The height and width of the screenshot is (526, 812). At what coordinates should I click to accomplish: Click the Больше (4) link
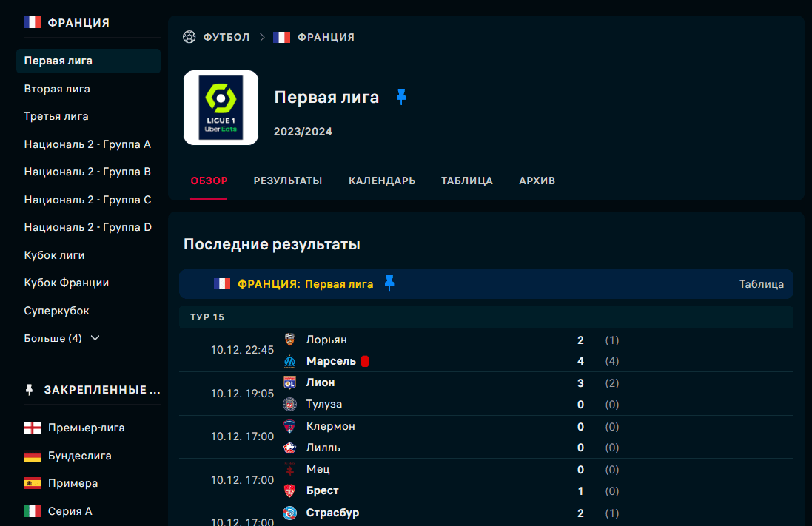click(53, 338)
